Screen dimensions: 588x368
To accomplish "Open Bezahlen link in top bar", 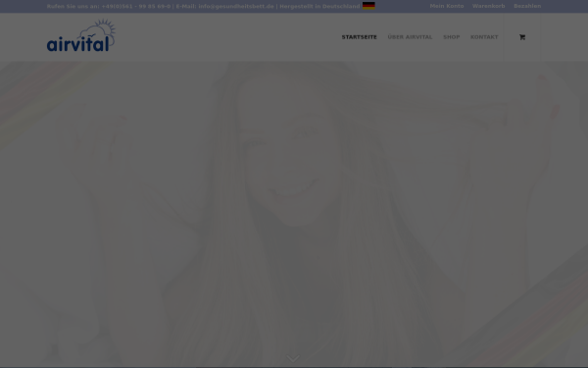I will tap(527, 6).
